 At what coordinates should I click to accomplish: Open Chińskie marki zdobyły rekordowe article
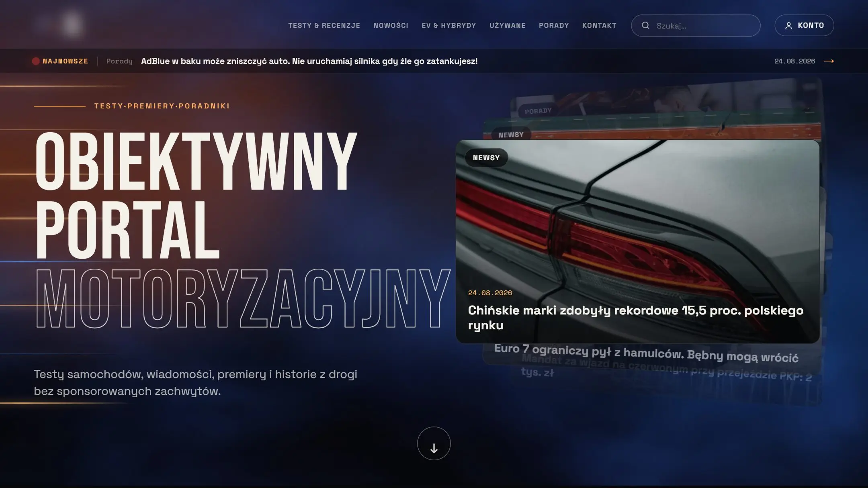636,318
